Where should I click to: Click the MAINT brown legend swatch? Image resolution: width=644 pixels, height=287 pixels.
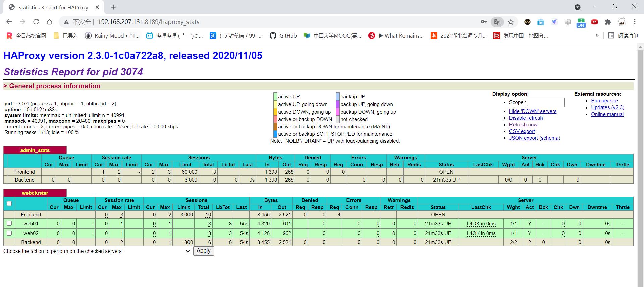coord(275,127)
